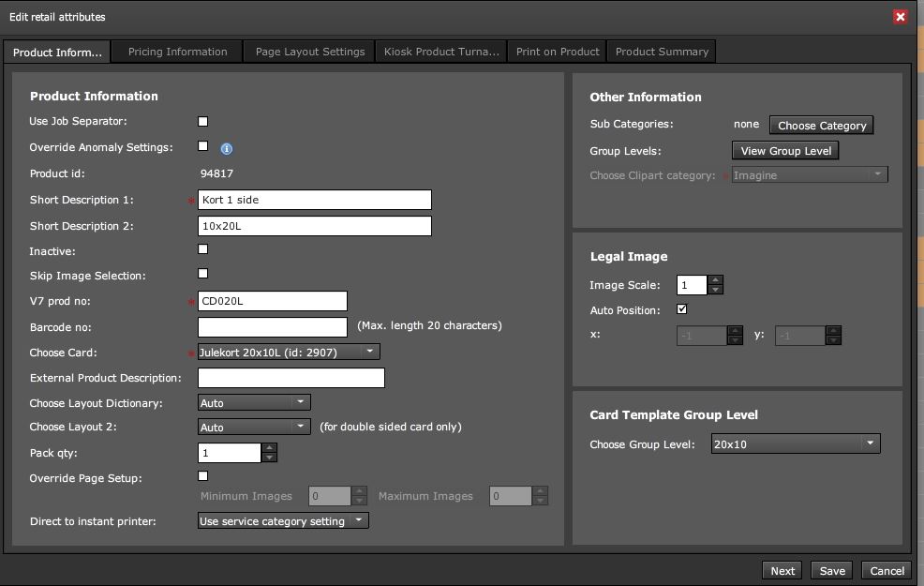Expand the Direct to instant printer dropdown

tap(283, 520)
